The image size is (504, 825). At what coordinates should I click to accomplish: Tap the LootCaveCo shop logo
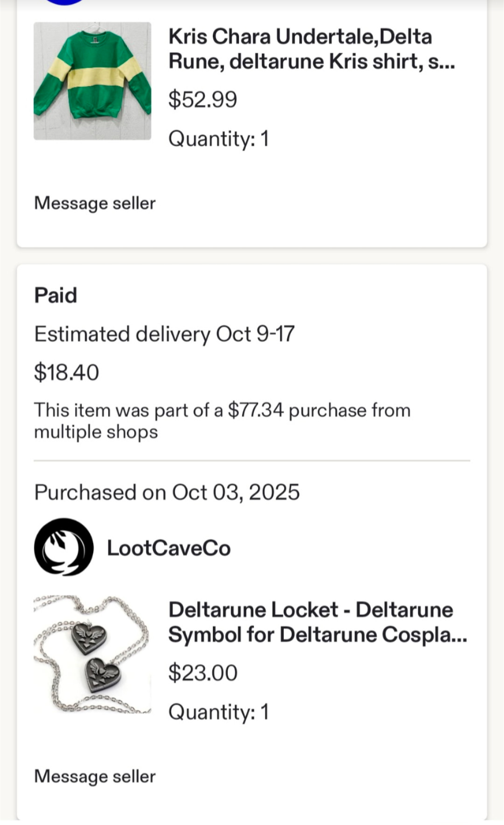tap(63, 547)
